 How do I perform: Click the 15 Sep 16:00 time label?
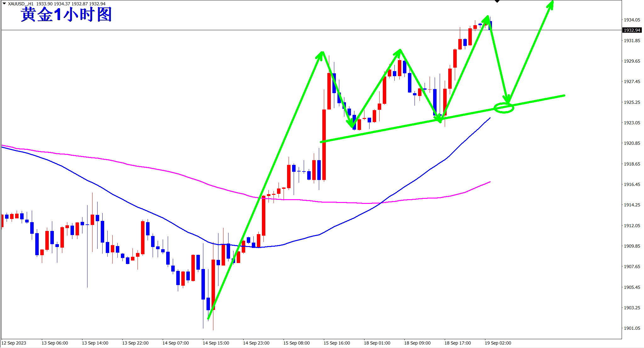click(336, 343)
